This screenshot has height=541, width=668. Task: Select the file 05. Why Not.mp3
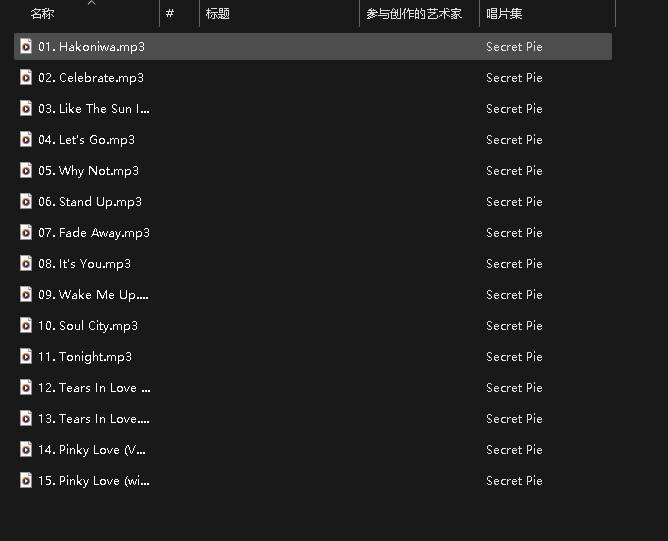click(98, 170)
